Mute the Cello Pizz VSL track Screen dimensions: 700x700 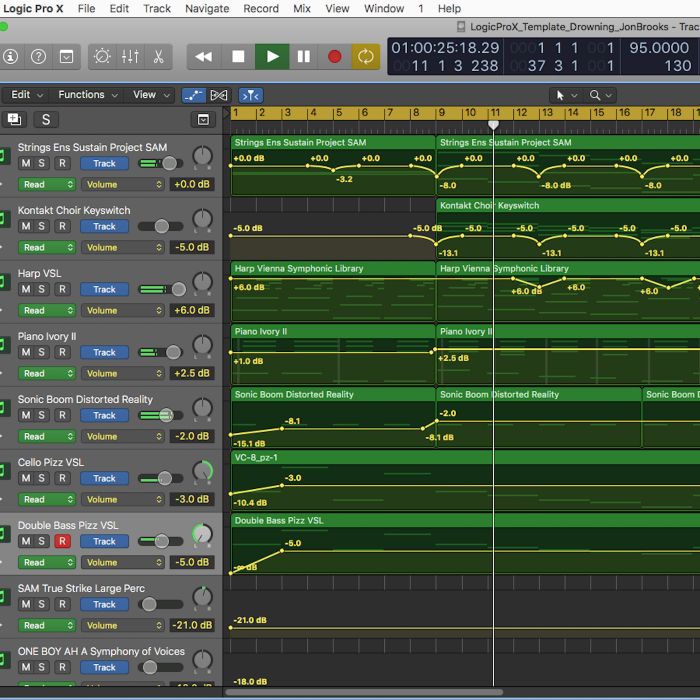coord(26,478)
